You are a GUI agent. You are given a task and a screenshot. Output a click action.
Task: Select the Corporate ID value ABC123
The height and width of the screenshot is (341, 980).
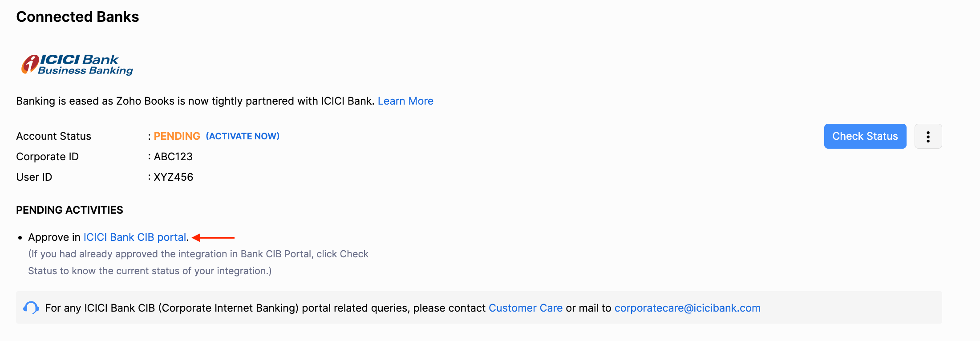click(173, 157)
